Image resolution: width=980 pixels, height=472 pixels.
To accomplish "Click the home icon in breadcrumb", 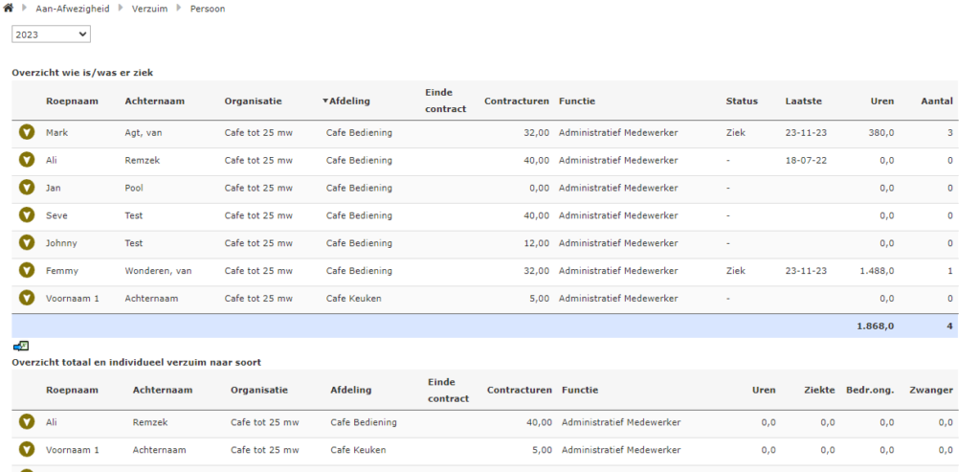I will 9,9.
